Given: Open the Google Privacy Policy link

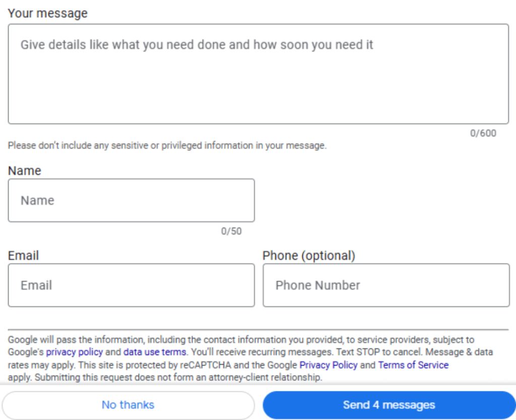Looking at the screenshot, I should (x=328, y=365).
